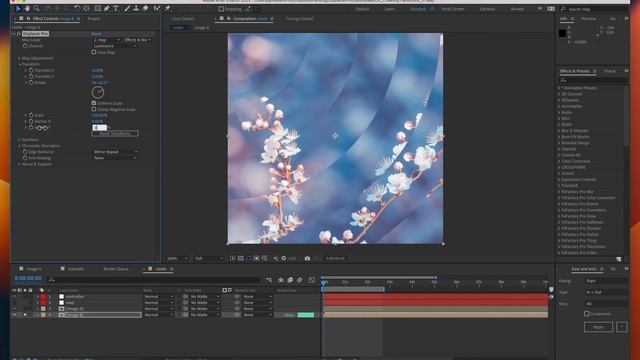The image size is (640, 360).
Task: Toggle the controller layer visibility
Action: pos(14,297)
